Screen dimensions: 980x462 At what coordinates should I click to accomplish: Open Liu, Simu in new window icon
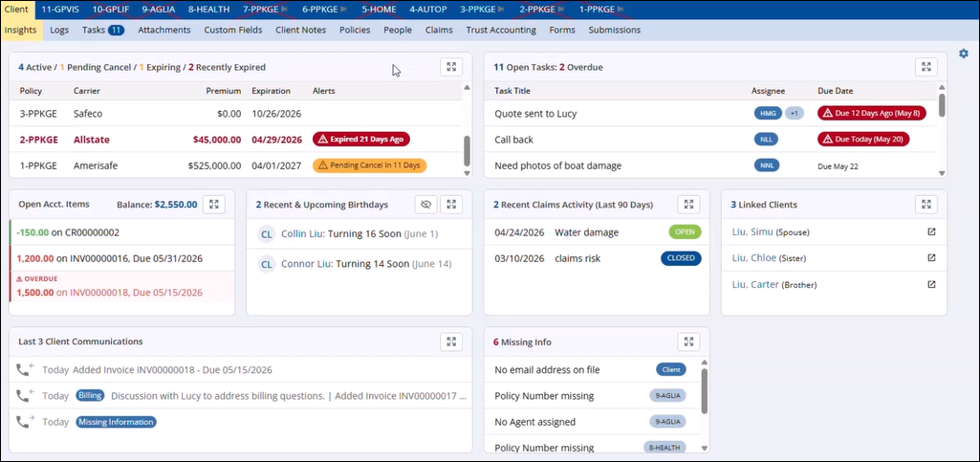[931, 231]
